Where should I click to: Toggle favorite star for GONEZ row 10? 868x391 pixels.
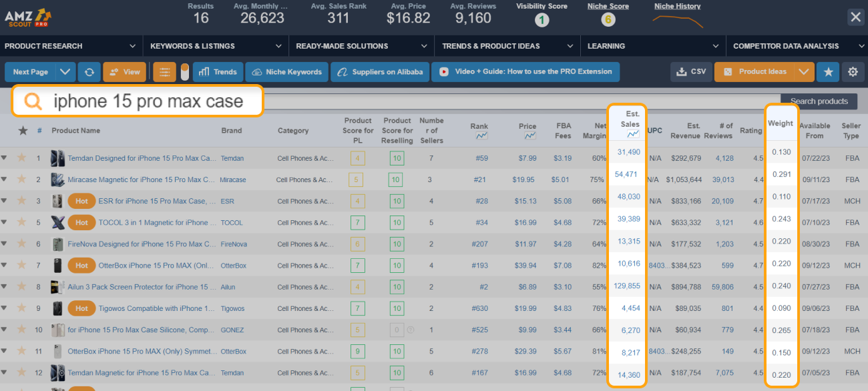(x=21, y=330)
